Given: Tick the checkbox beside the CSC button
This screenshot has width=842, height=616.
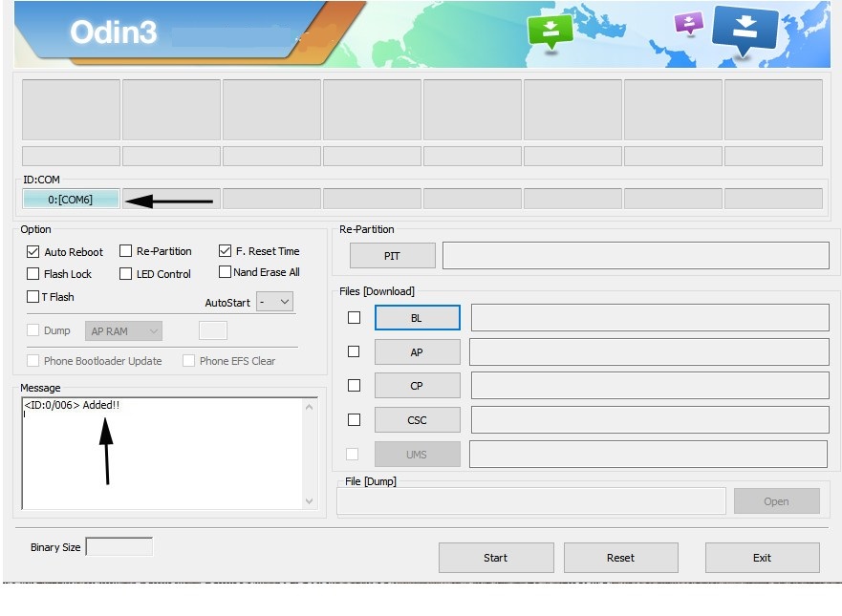Looking at the screenshot, I should [x=354, y=419].
